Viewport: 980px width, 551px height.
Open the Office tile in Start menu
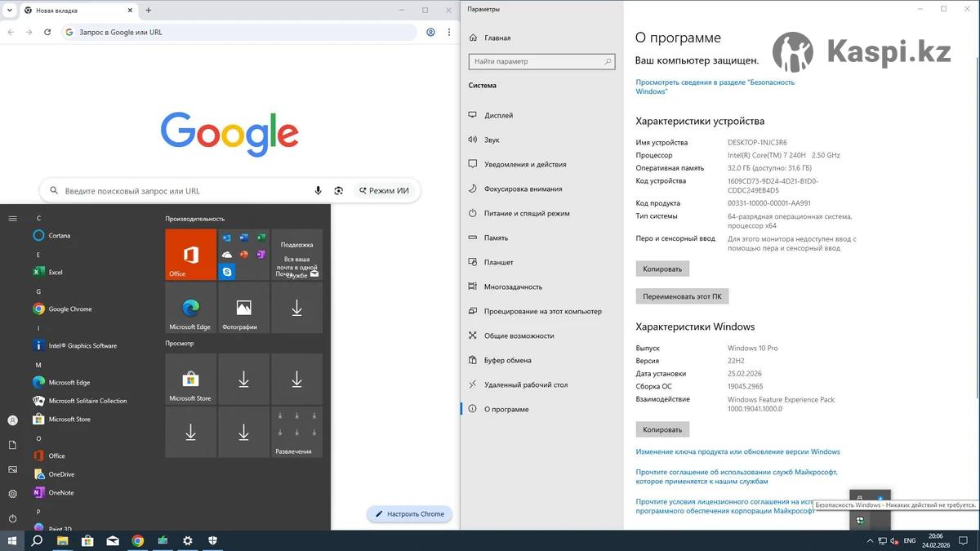pyautogui.click(x=190, y=255)
